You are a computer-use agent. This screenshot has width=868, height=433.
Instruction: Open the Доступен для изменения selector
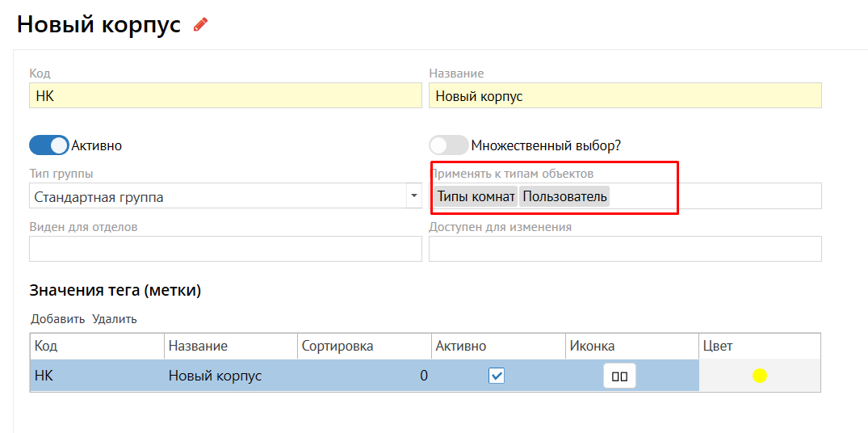tap(624, 249)
